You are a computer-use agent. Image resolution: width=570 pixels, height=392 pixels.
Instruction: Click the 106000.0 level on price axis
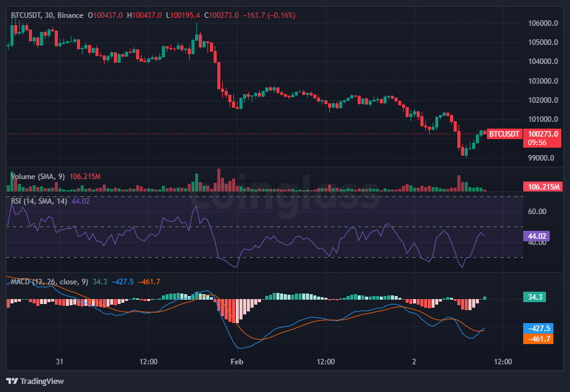(x=542, y=23)
